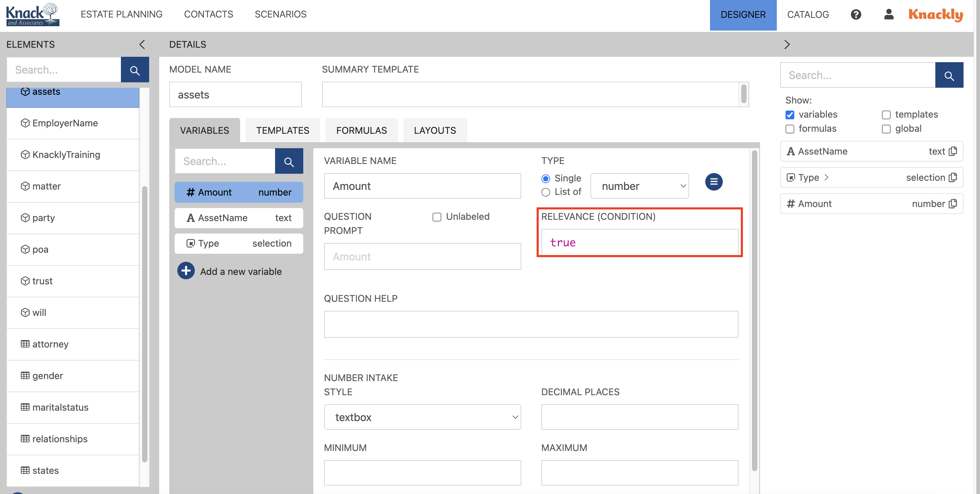Click the copy icon next to Amount number
This screenshot has height=494, width=980.
coord(953,204)
